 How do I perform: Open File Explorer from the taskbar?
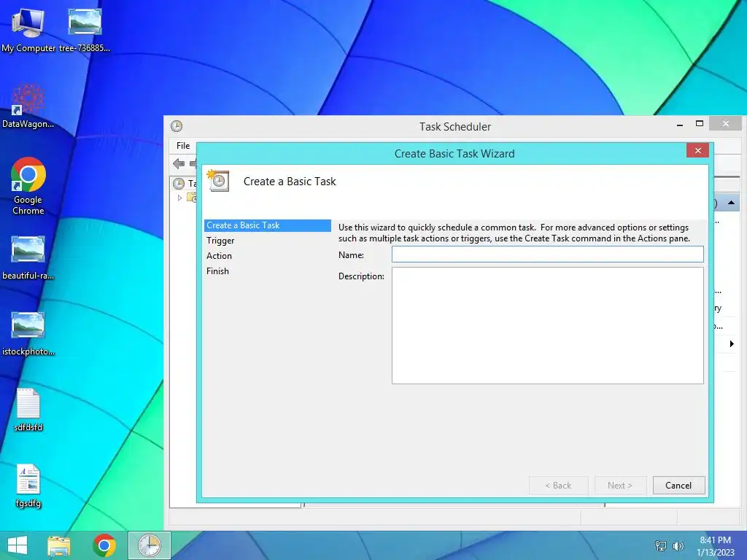click(x=59, y=545)
